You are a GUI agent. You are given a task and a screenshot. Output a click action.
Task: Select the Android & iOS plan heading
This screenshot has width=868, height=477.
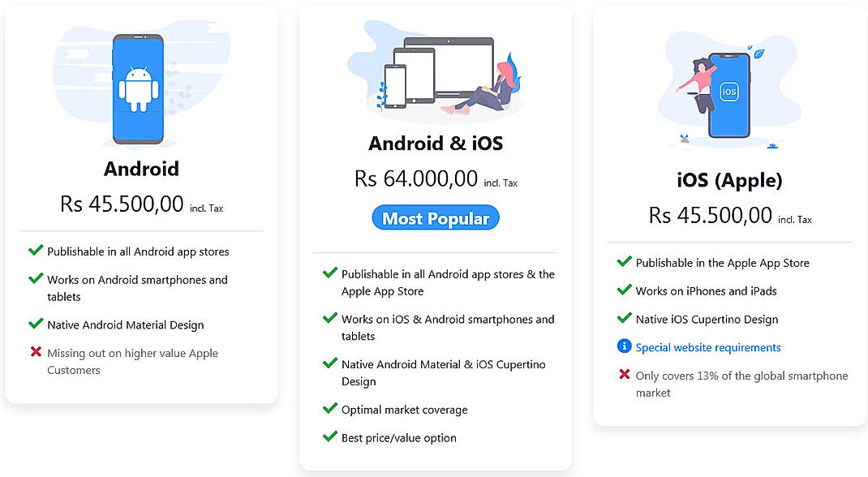[435, 143]
